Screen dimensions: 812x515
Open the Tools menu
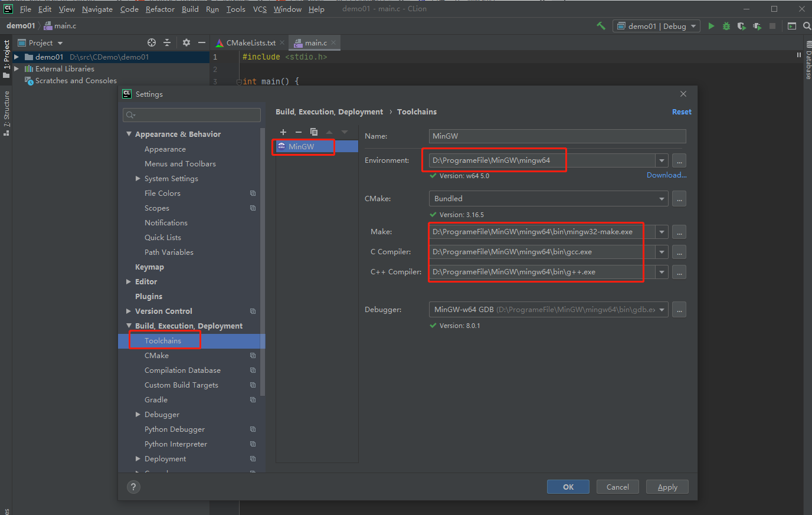pos(235,9)
